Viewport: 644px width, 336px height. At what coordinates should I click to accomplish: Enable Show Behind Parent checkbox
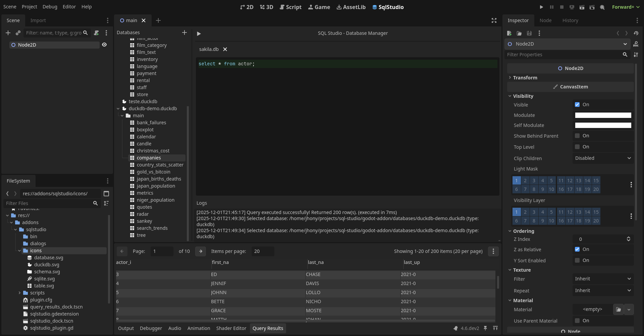[x=577, y=136]
